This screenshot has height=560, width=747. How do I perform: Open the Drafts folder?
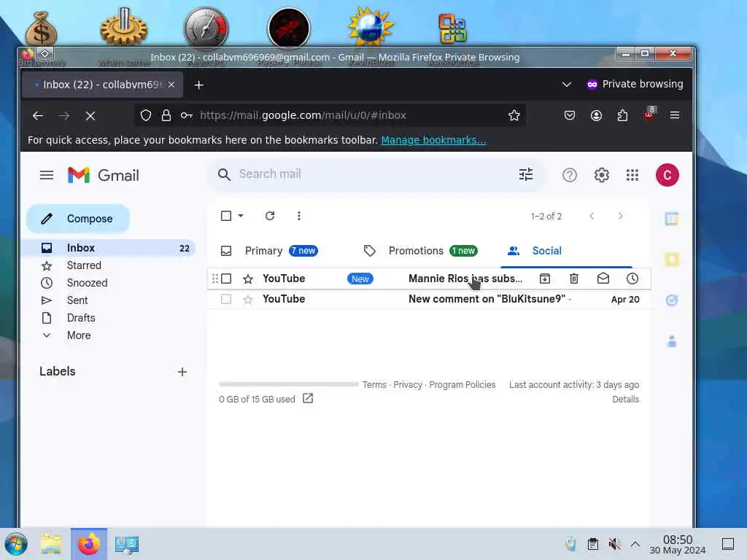click(x=81, y=318)
